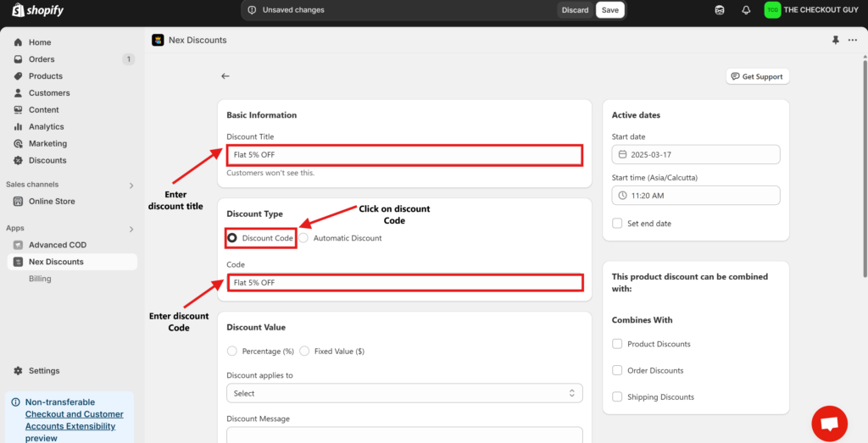The image size is (868, 443).
Task: Check the Order Discounts option
Action: click(617, 370)
